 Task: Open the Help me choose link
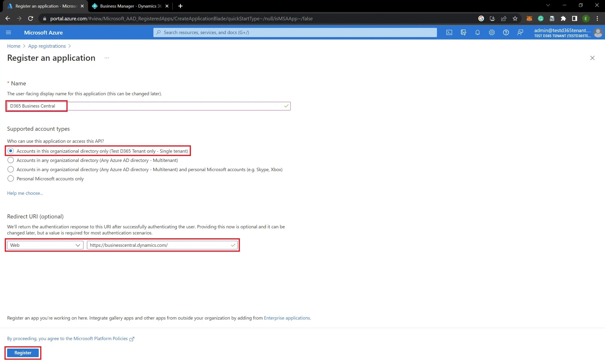coord(25,193)
